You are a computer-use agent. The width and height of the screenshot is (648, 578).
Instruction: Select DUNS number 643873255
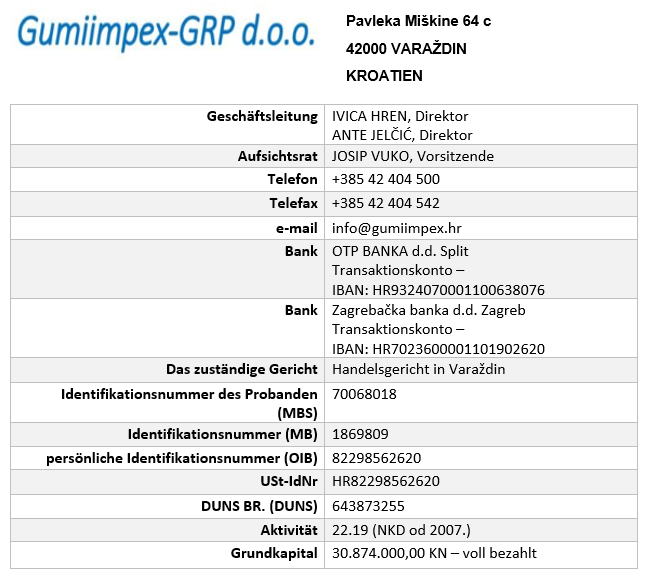pos(368,506)
